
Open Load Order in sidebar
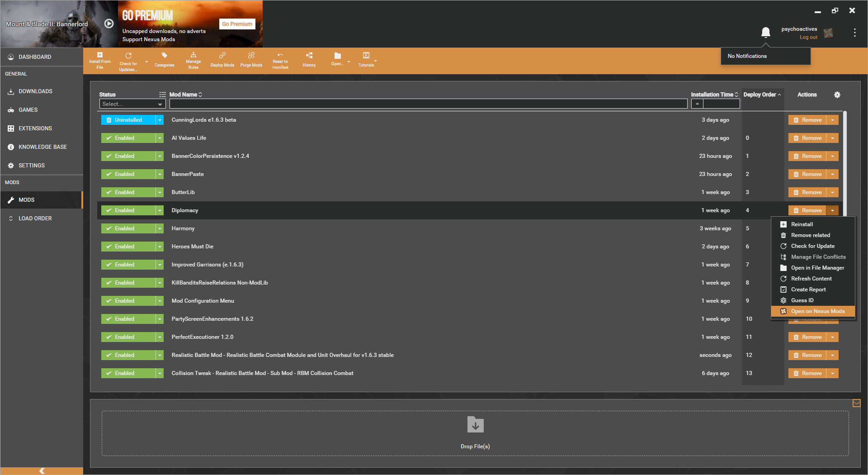(42, 218)
